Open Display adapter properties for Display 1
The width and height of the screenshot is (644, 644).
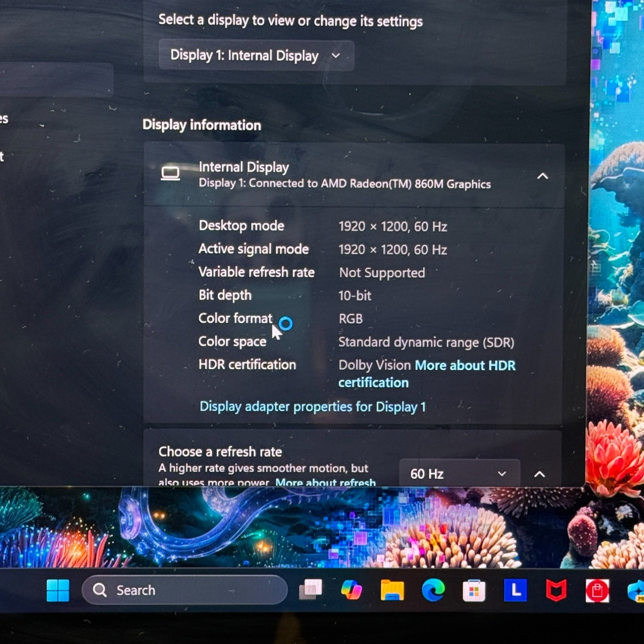[313, 407]
